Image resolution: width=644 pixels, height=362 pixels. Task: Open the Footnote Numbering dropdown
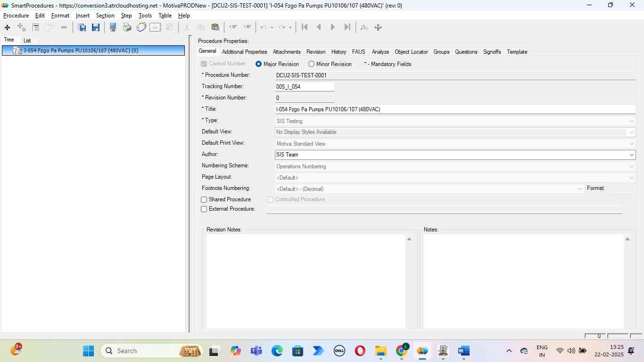point(429,189)
